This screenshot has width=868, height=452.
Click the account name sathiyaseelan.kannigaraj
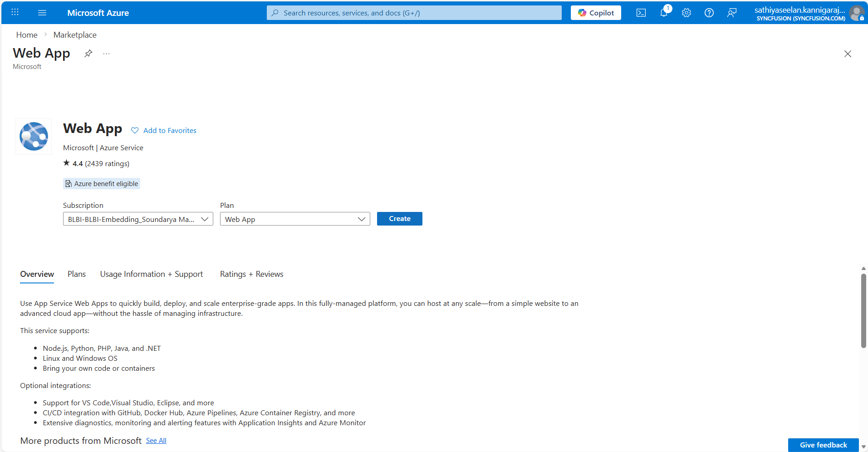799,10
